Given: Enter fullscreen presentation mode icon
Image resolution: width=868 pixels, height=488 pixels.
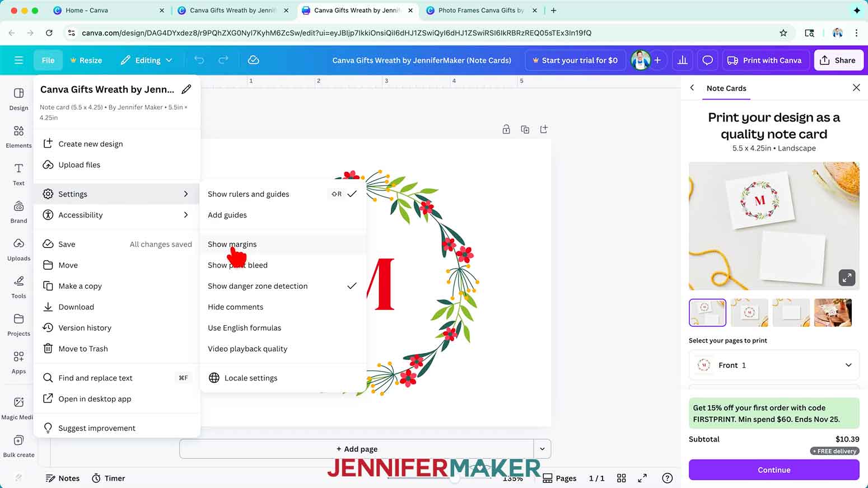Looking at the screenshot, I should 642,478.
